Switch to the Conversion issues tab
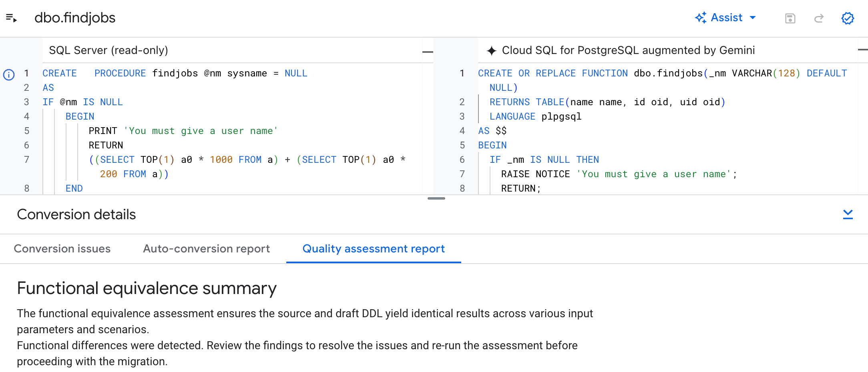This screenshot has width=868, height=372. [x=62, y=249]
